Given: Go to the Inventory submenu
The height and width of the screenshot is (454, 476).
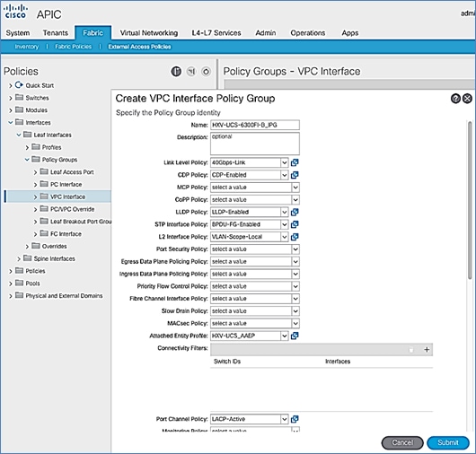Looking at the screenshot, I should tap(27, 47).
